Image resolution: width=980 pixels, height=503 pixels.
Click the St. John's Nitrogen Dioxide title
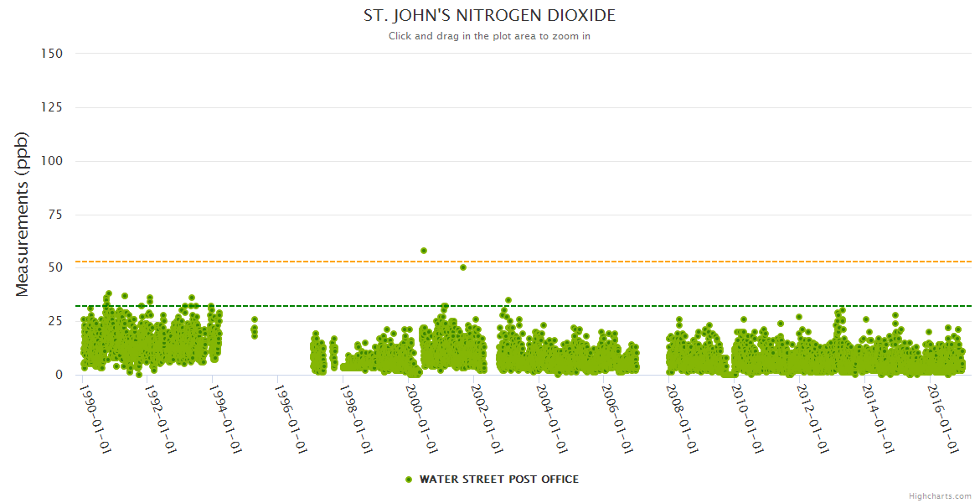[489, 16]
